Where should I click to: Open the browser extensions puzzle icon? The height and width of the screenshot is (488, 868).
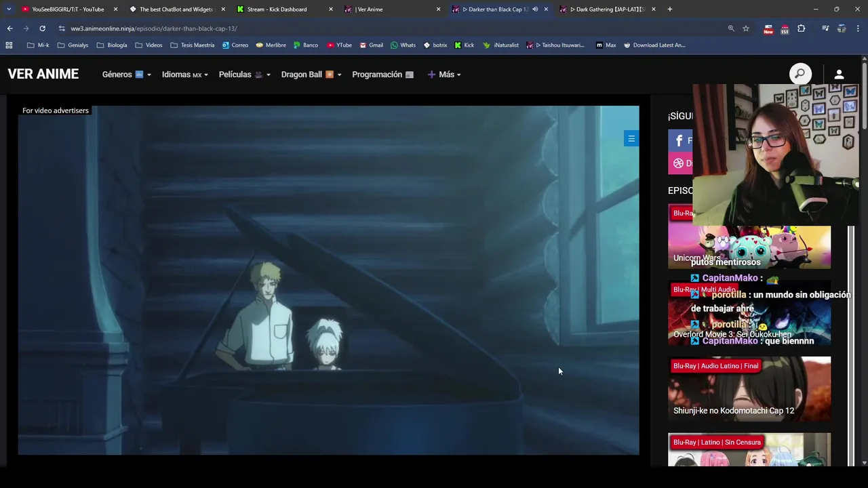[x=802, y=28]
